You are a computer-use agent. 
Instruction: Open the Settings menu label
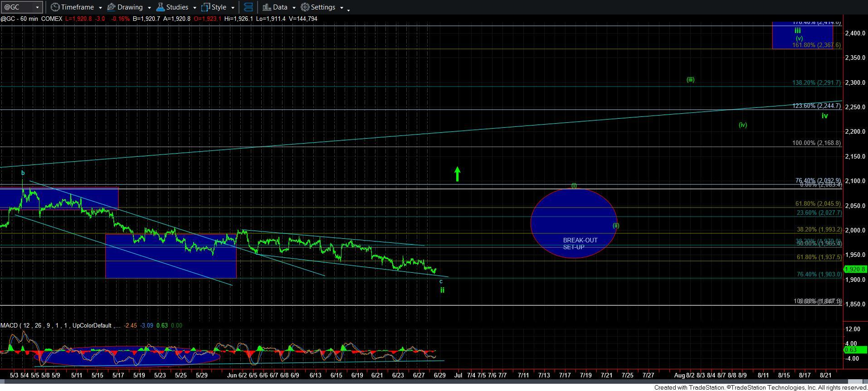coord(323,7)
